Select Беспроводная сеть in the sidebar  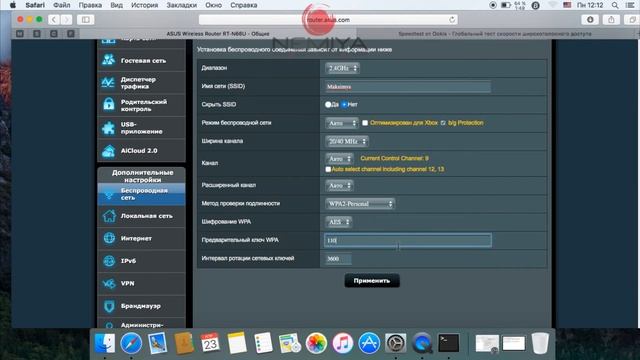(141, 194)
